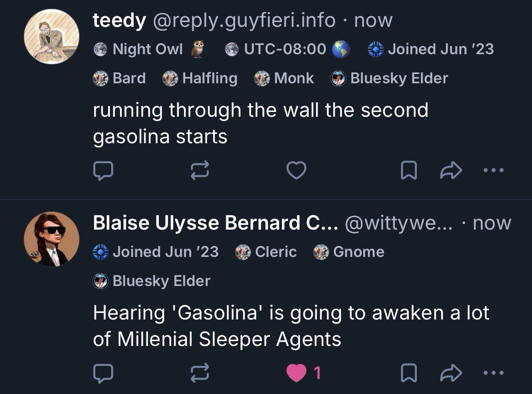Reply to the Millenial Sleeper Agents post
The width and height of the screenshot is (532, 394).
(x=103, y=374)
